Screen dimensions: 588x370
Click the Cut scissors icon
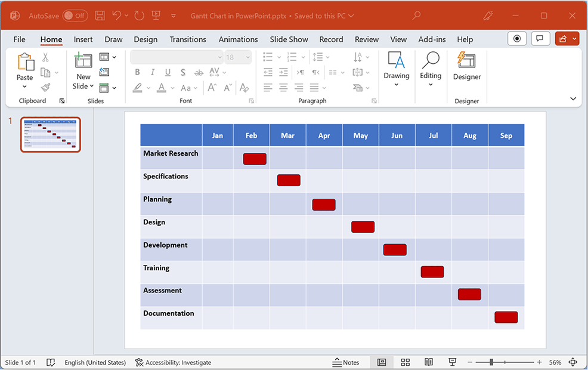[45, 58]
